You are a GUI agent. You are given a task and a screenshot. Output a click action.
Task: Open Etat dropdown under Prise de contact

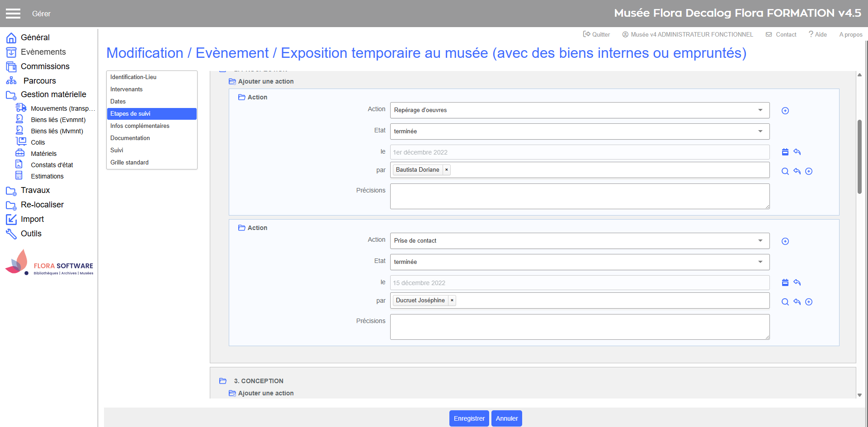pyautogui.click(x=580, y=262)
